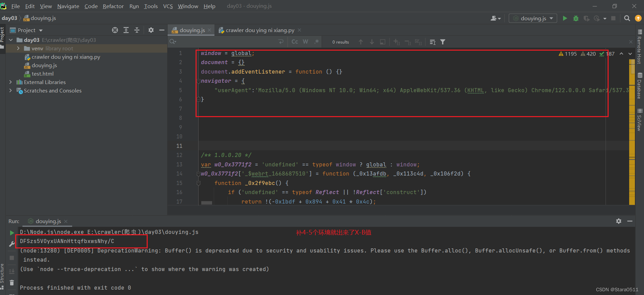
Task: Click the editor vertical scrollbar stripe
Action: [x=632, y=132]
